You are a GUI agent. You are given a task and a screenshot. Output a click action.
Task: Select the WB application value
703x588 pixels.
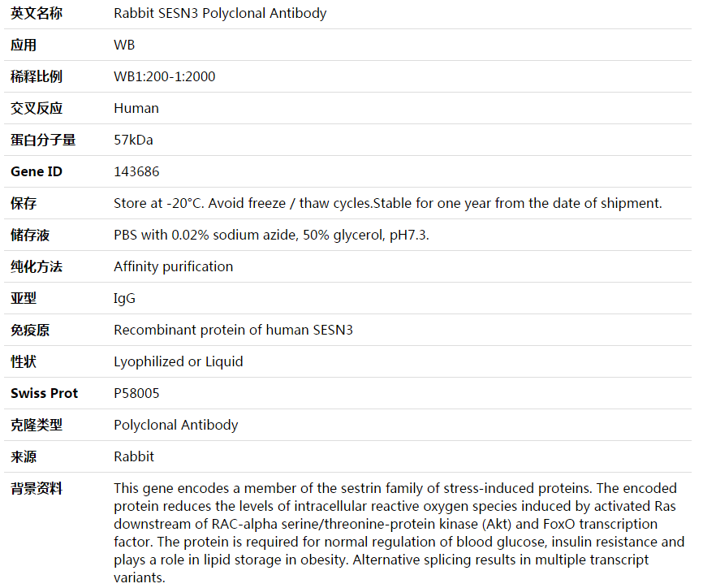124,45
